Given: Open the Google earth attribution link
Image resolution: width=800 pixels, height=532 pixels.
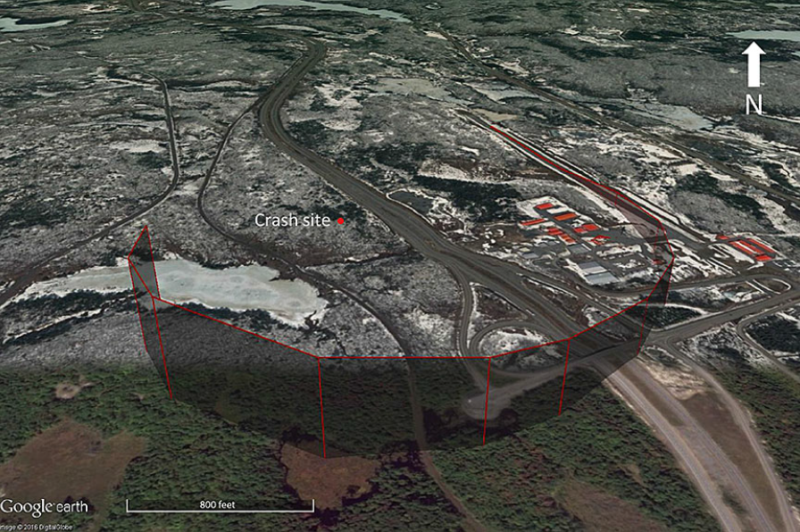Looking at the screenshot, I should pyautogui.click(x=46, y=505).
